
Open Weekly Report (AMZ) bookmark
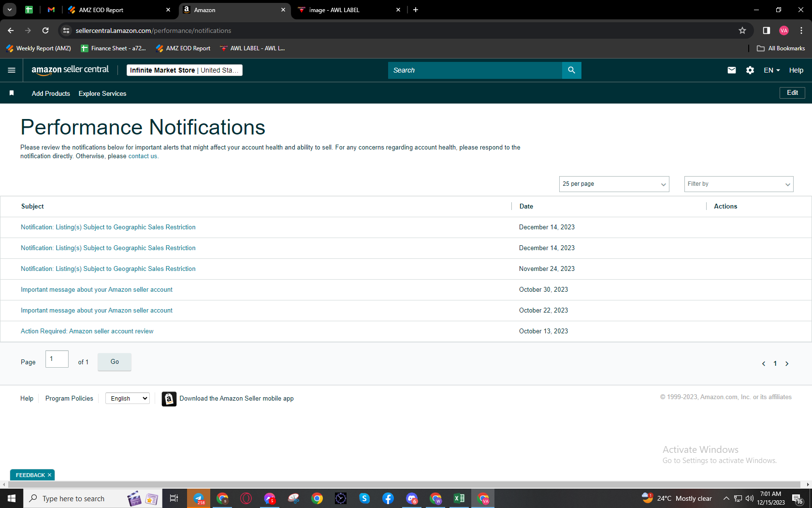pyautogui.click(x=39, y=48)
